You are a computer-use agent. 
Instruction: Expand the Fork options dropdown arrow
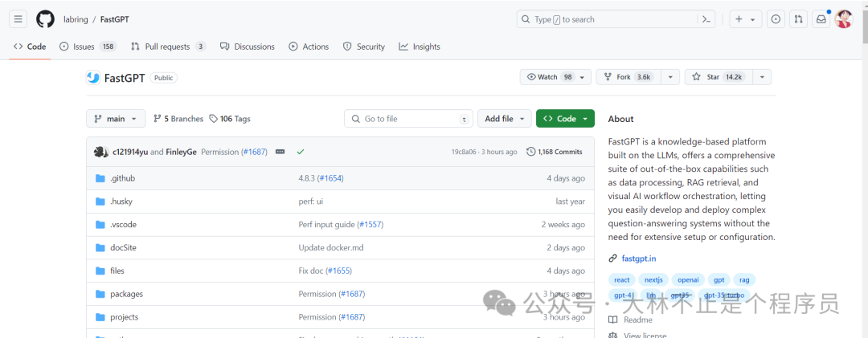tap(670, 77)
